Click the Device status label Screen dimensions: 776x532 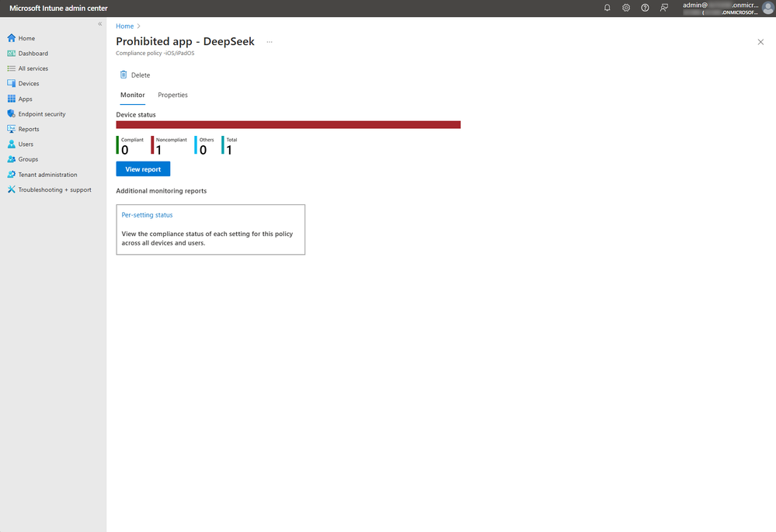click(x=136, y=115)
